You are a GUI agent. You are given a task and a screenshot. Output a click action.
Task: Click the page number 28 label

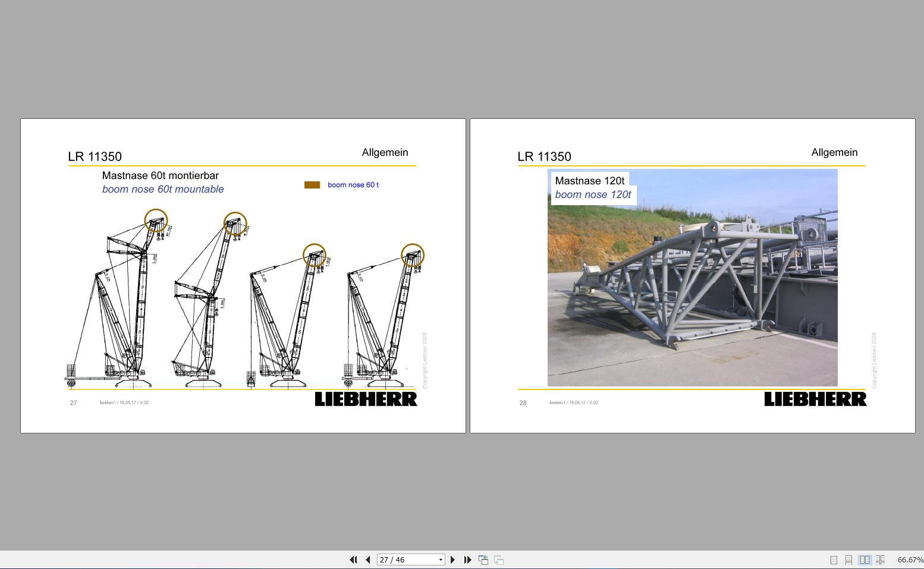[523, 403]
